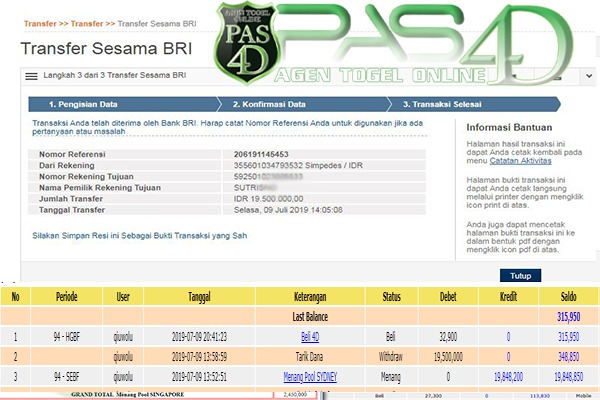Viewport: 600px width, 400px height.
Task: Click kredit 0 in the Tarik Dana row
Action: point(508,357)
